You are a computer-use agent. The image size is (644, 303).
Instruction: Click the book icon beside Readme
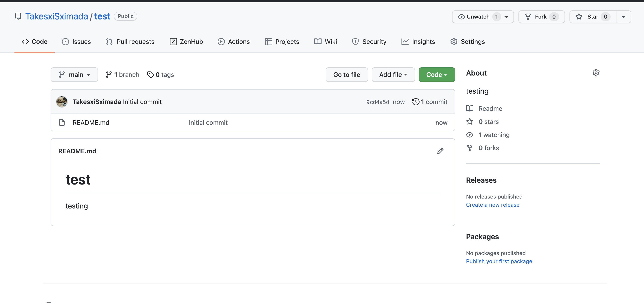(x=469, y=109)
